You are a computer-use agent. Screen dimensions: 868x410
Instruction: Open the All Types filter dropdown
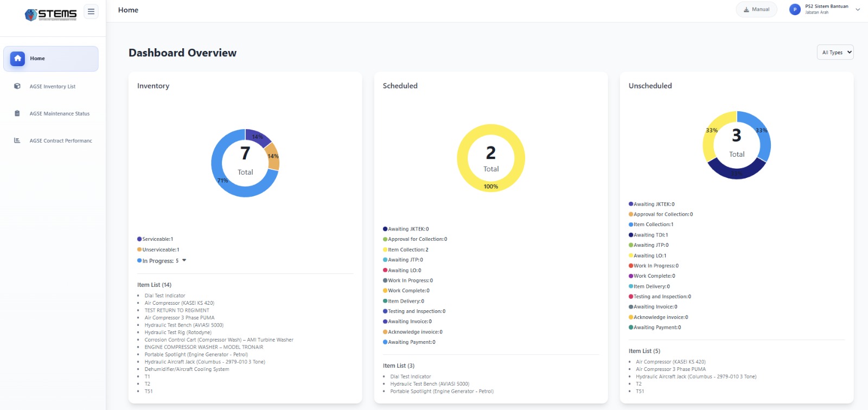point(835,53)
